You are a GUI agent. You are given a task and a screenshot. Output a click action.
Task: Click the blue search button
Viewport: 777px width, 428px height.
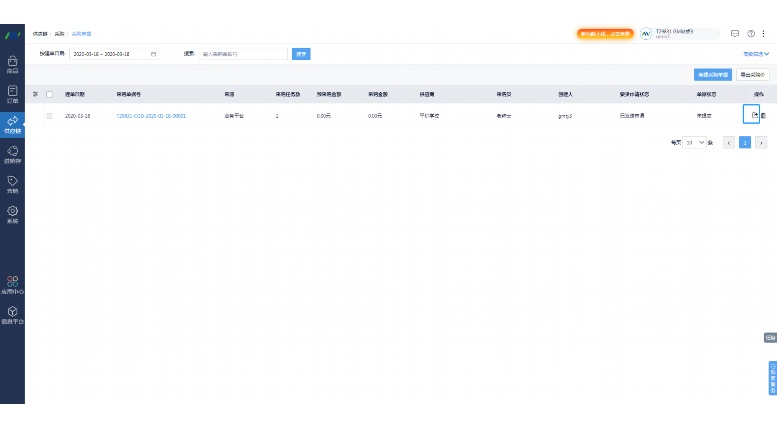301,54
